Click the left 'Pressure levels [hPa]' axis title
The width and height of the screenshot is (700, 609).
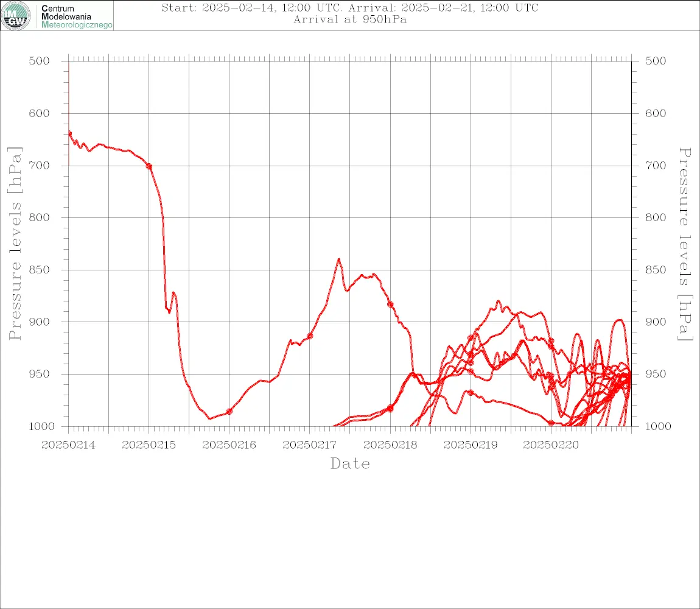coord(15,244)
